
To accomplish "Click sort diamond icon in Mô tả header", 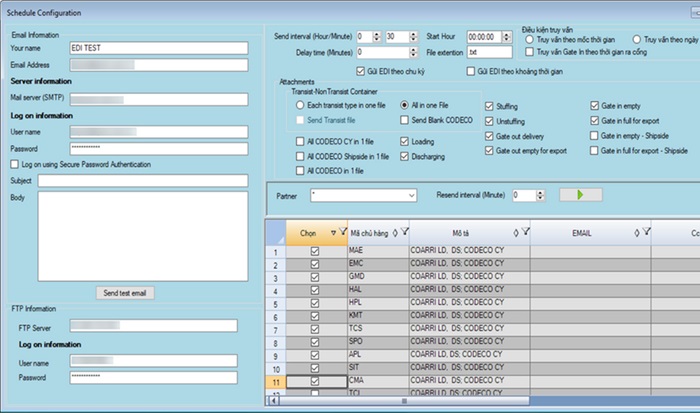I will (515, 233).
